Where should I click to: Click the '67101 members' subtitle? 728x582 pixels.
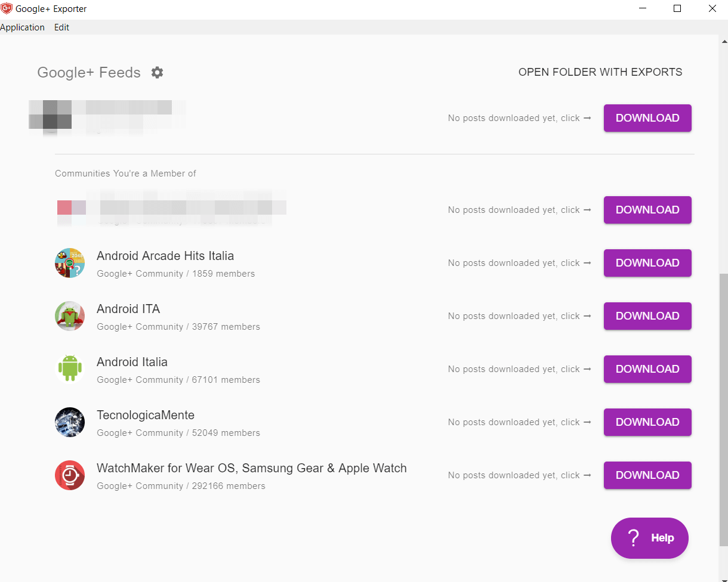226,380
